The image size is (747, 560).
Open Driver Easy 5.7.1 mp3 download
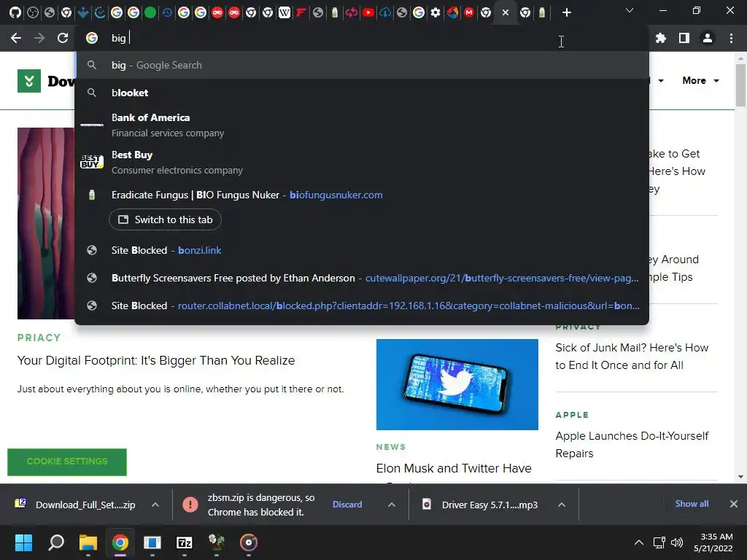tap(480, 505)
